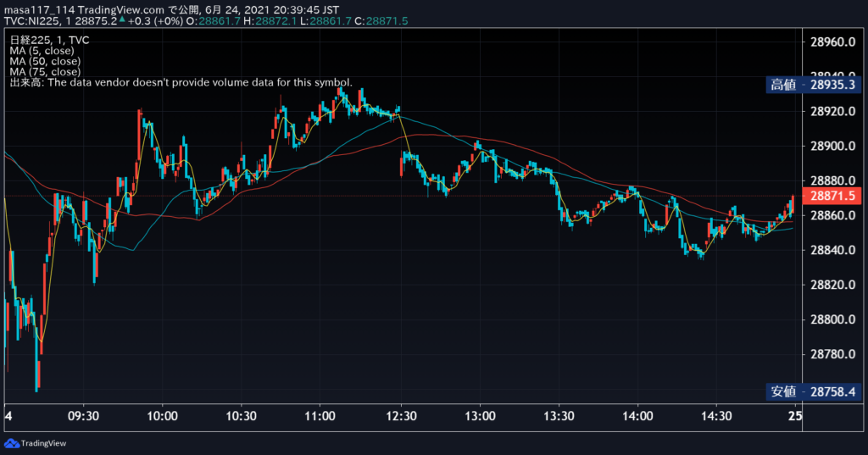Click the 28780.0 price axis label
The height and width of the screenshot is (455, 868).
pyautogui.click(x=832, y=354)
